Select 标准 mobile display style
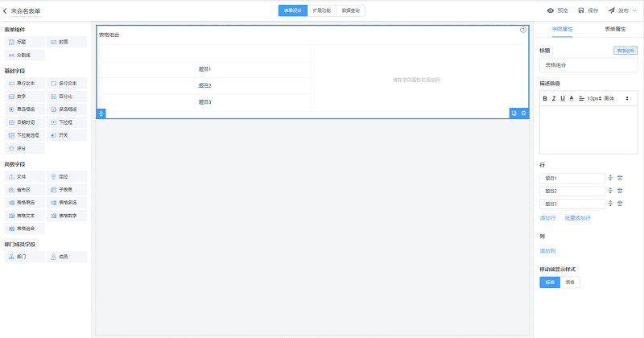Image resolution: width=644 pixels, height=338 pixels. tap(549, 282)
